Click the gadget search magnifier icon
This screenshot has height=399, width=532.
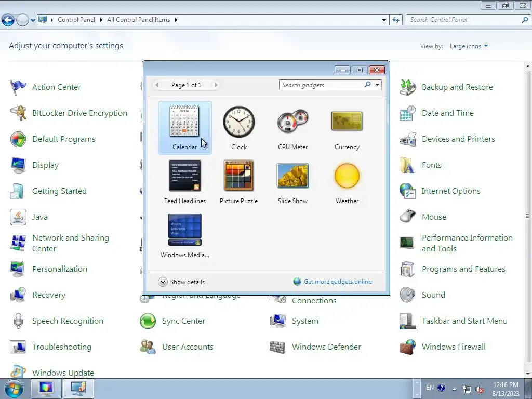[x=367, y=85]
